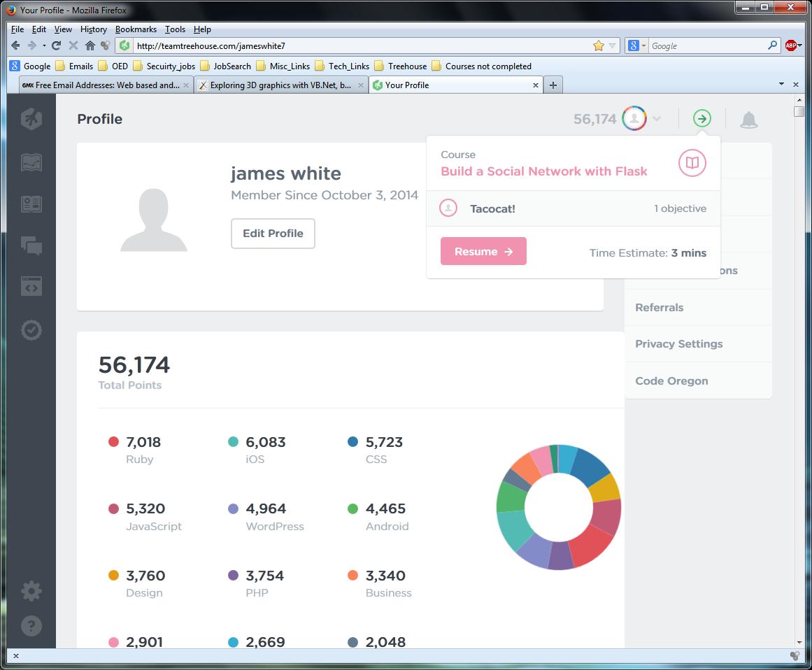812x670 pixels.
Task: Click the profile avatar circle in header
Action: (x=634, y=119)
